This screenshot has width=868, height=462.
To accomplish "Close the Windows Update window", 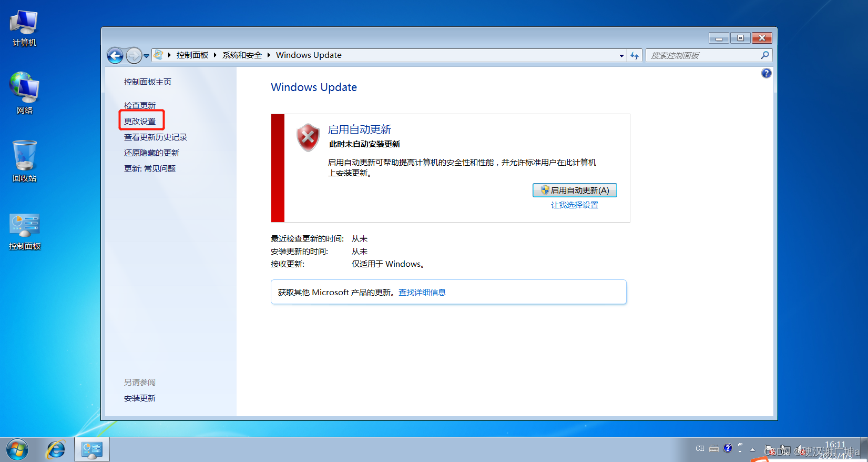I will pyautogui.click(x=762, y=38).
